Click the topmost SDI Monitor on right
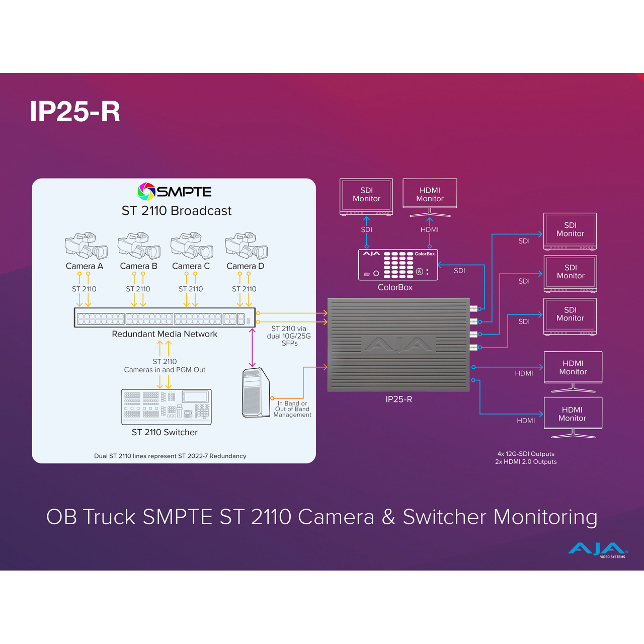 point(570,231)
